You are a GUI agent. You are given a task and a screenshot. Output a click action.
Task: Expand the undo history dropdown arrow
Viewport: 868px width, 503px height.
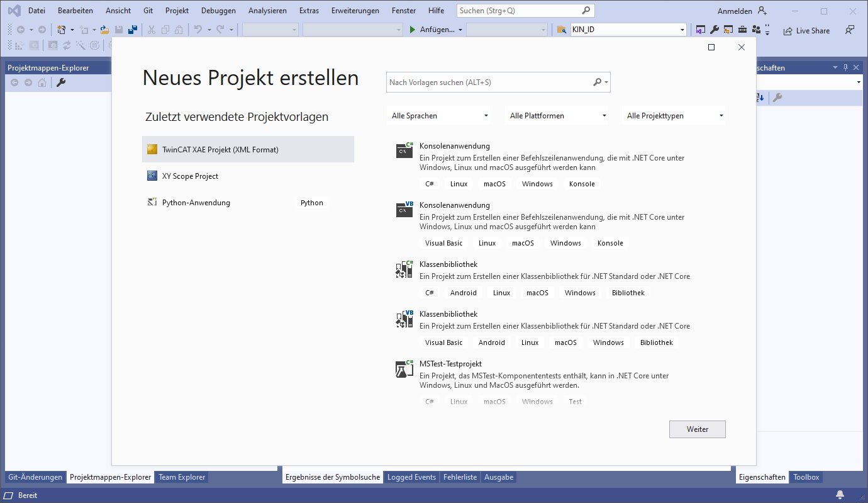tap(209, 30)
